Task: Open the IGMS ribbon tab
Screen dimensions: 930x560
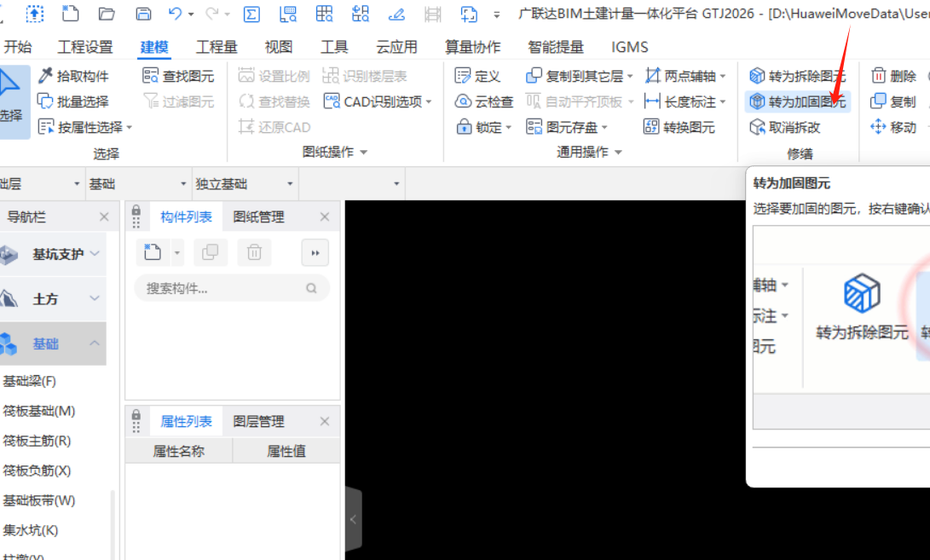Action: [629, 46]
